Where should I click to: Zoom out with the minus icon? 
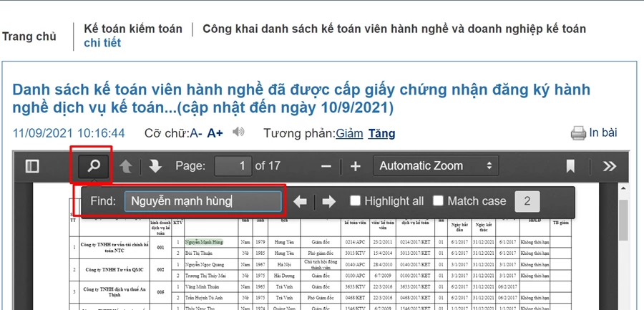326,166
